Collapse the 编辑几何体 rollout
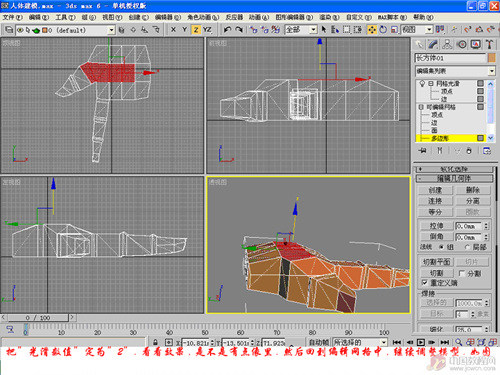Screen dimensions: 500x375 pos(454,179)
